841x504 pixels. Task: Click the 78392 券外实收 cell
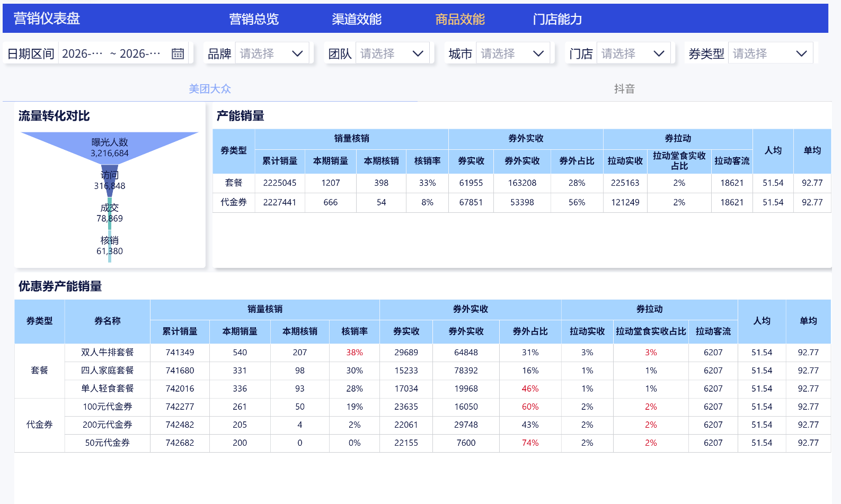point(466,371)
